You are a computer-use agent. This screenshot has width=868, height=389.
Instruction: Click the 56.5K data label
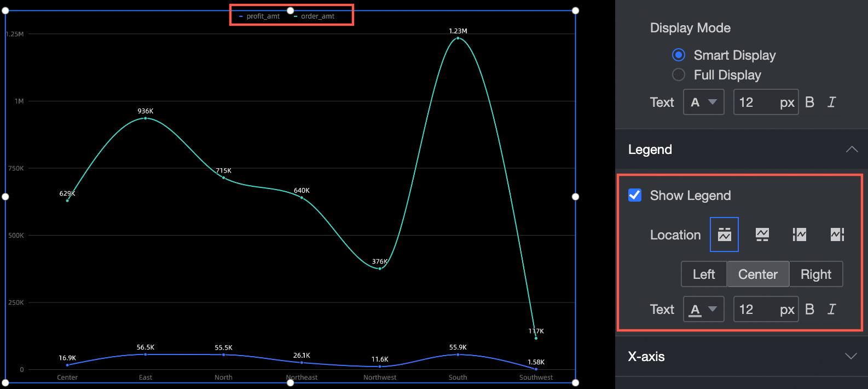click(146, 347)
